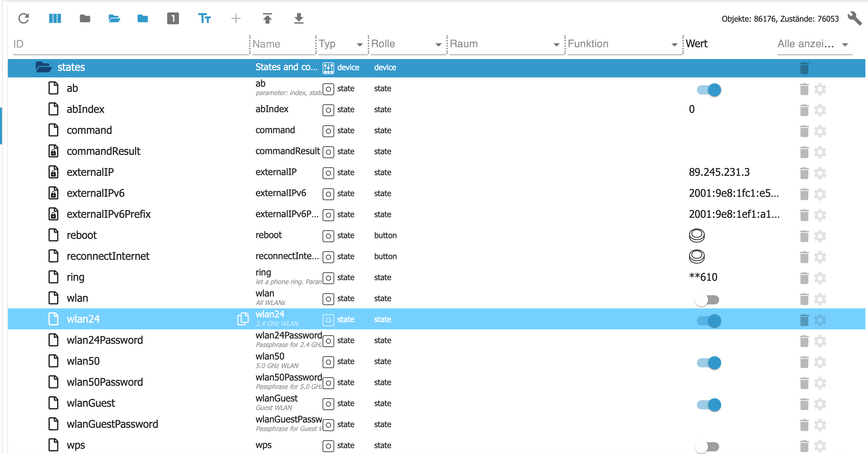Disable the wlanGuest toggle switch

pyautogui.click(x=709, y=404)
